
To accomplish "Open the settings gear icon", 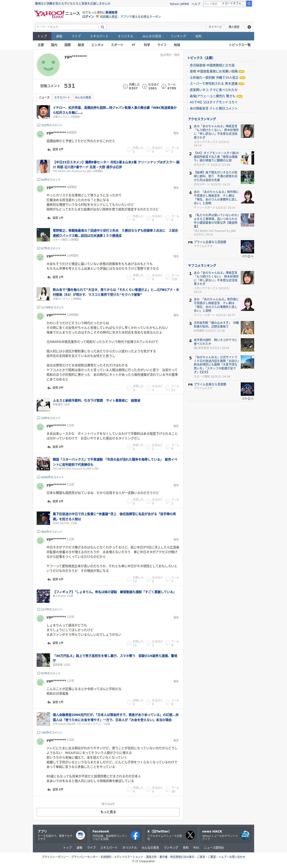I will (x=249, y=27).
